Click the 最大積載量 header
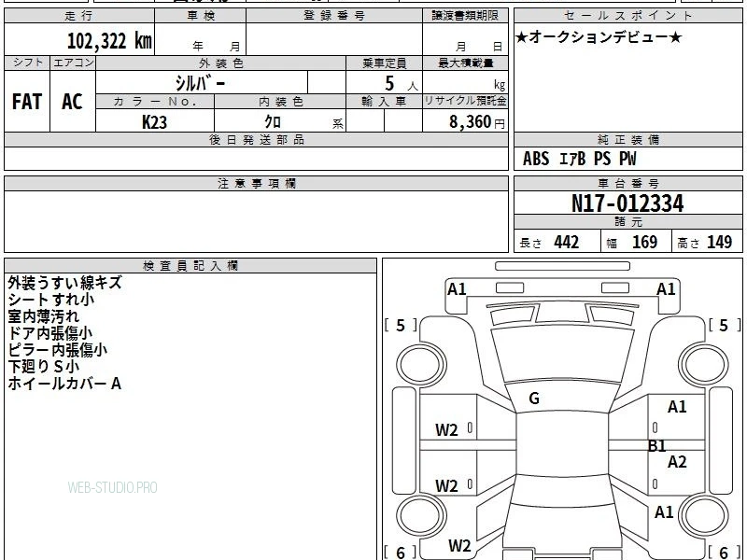747x560 pixels. point(465,63)
